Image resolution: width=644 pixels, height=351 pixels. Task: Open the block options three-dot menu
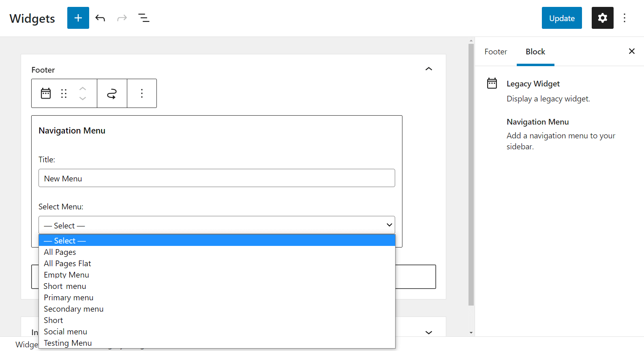click(141, 93)
